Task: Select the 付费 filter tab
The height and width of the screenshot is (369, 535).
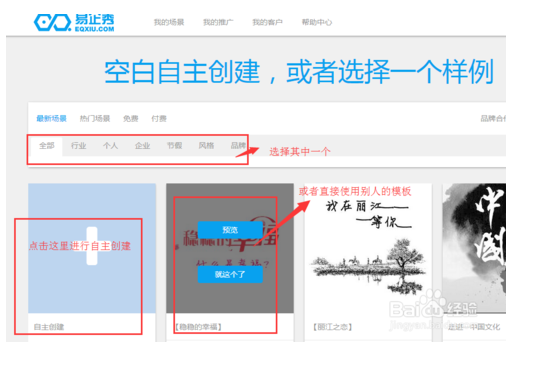Action: pos(159,118)
